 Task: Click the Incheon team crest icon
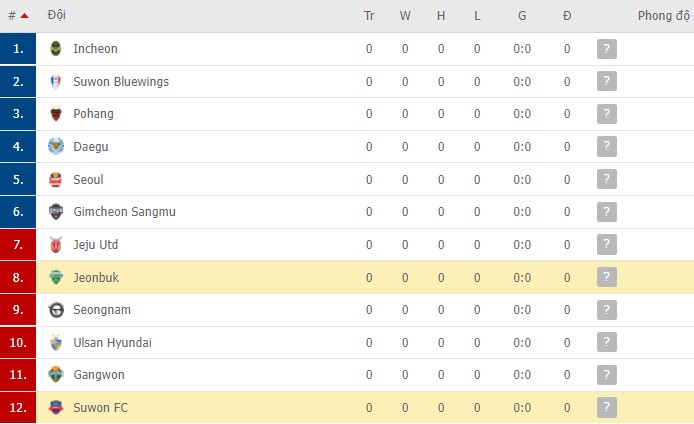click(56, 49)
